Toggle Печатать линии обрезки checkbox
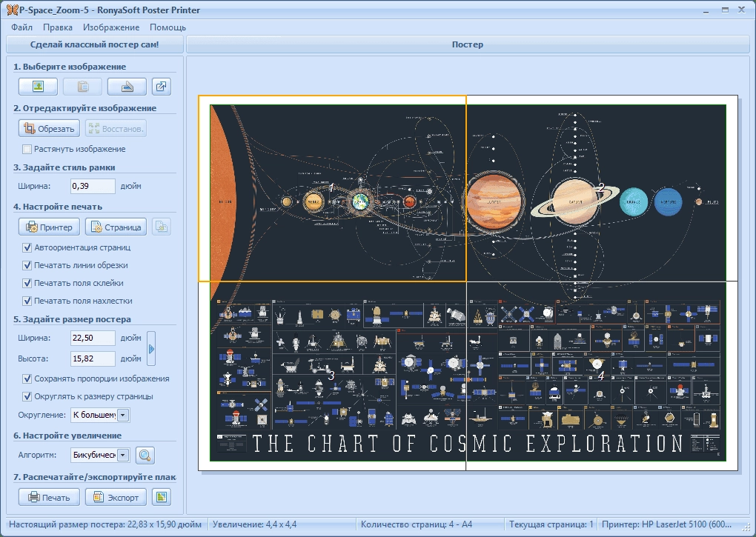This screenshot has width=756, height=537. click(x=27, y=265)
